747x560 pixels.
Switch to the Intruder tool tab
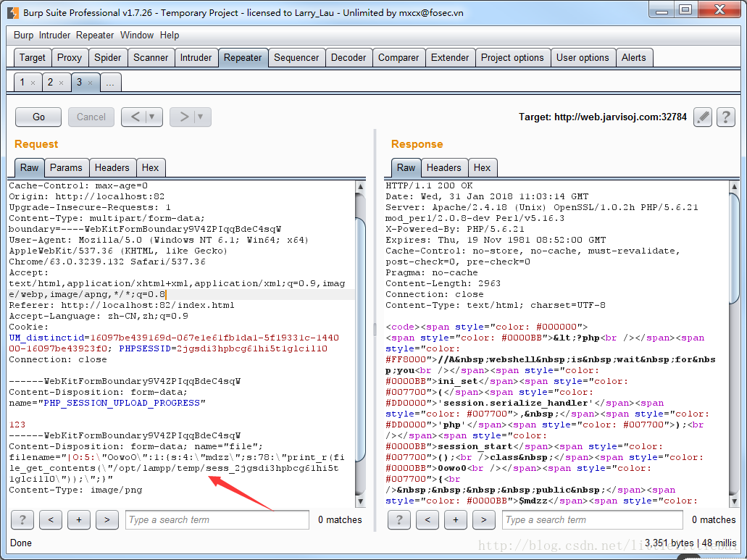click(x=196, y=58)
